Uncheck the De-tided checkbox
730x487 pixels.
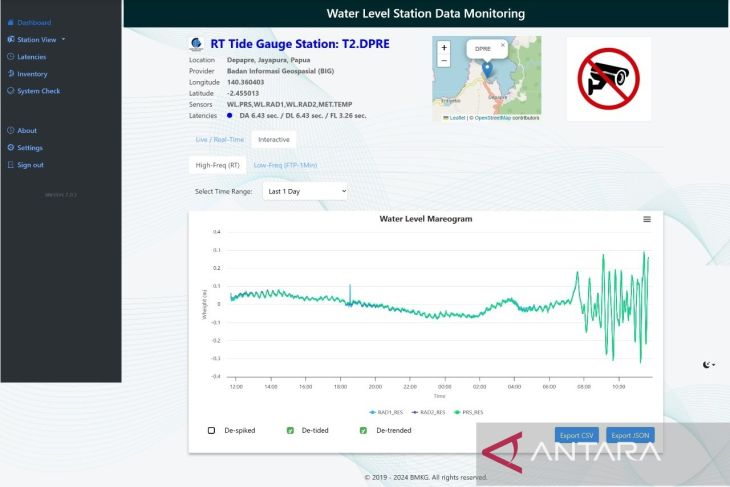coord(290,431)
